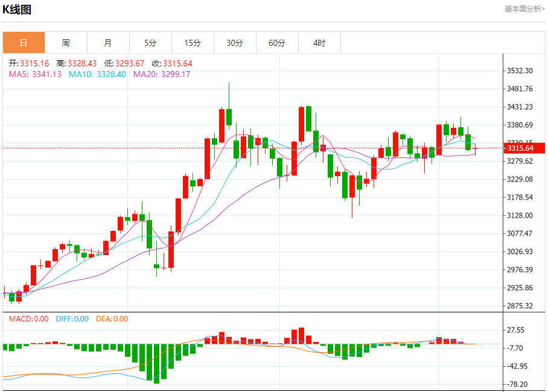
Task: Switch to the 周 weekly tab
Action: (66, 43)
